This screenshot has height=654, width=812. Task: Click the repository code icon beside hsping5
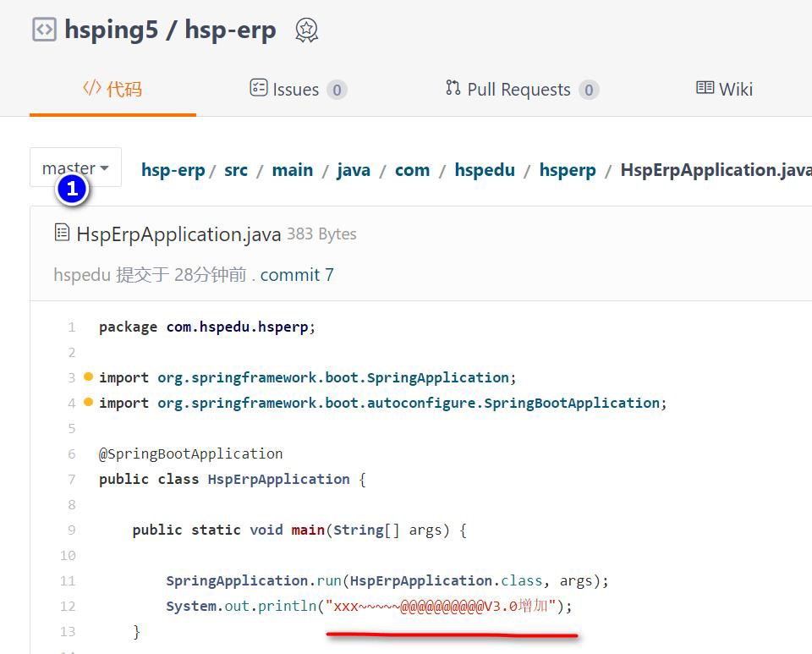coord(44,30)
